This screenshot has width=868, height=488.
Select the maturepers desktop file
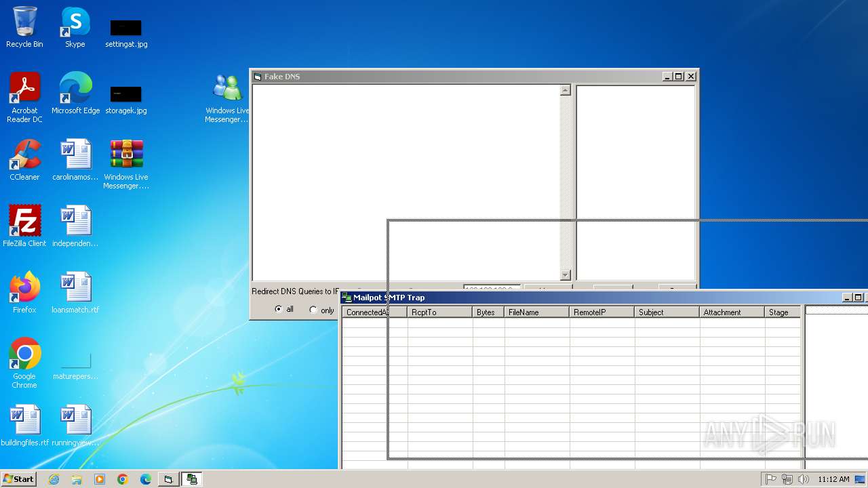[x=75, y=365]
